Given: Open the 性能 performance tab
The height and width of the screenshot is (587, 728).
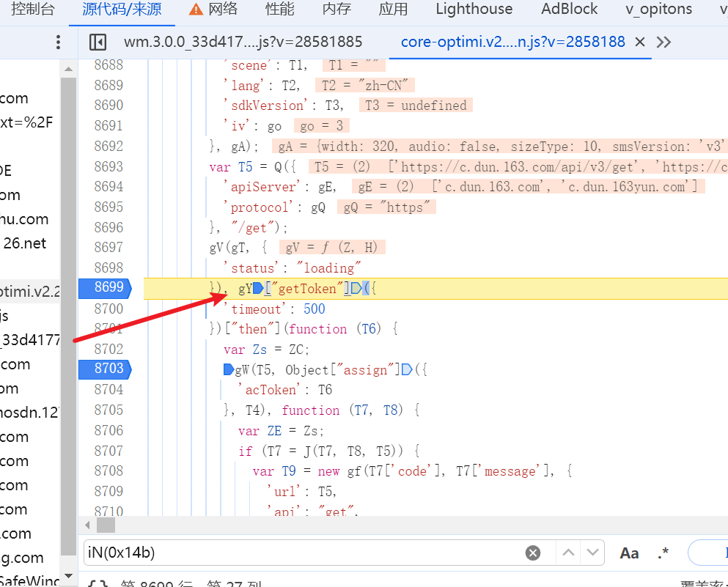Looking at the screenshot, I should (x=279, y=10).
